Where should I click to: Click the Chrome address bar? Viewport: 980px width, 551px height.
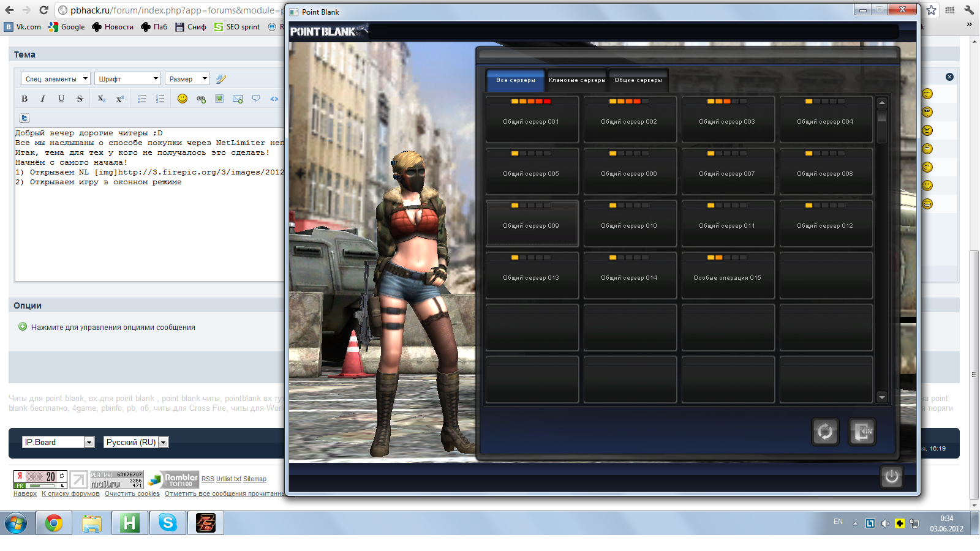171,10
